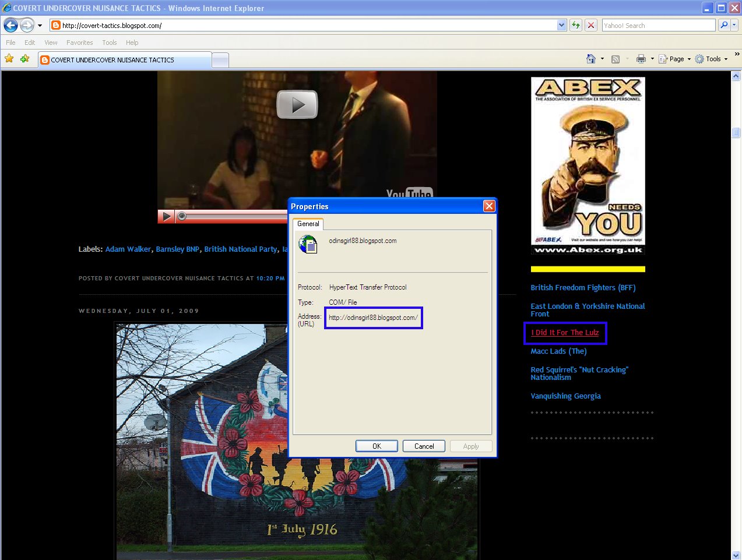This screenshot has height=560, width=742.
Task: Expand the recent pages dropdown arrow
Action: (x=40, y=26)
